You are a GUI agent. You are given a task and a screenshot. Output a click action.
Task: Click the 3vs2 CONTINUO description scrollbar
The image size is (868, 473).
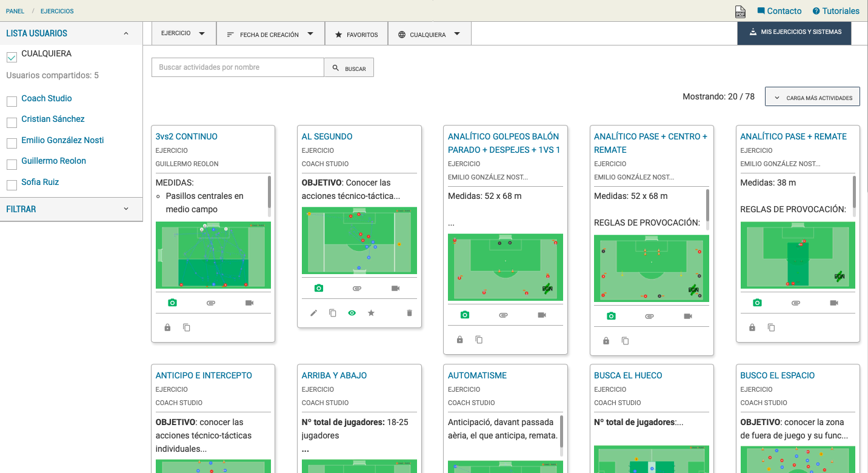pyautogui.click(x=269, y=192)
